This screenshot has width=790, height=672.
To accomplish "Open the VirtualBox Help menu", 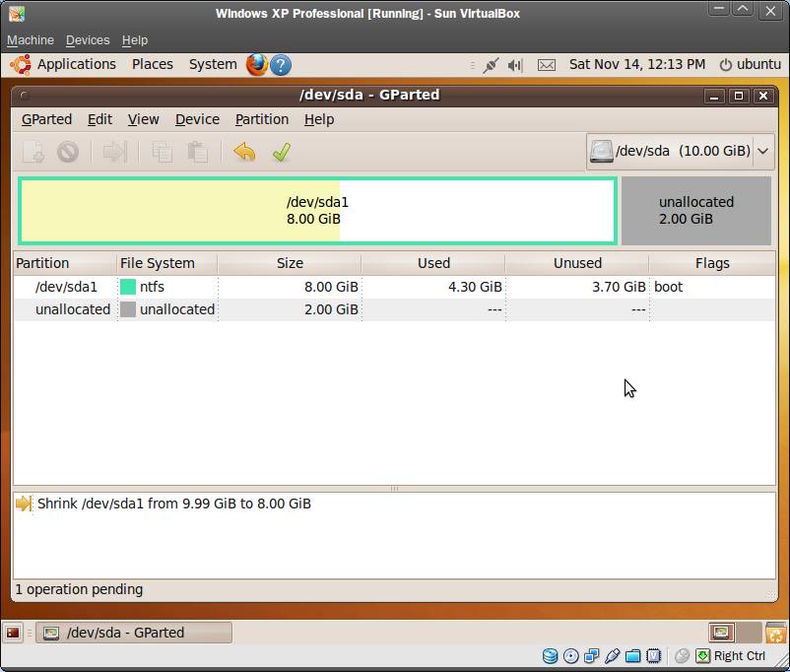I will tap(135, 40).
